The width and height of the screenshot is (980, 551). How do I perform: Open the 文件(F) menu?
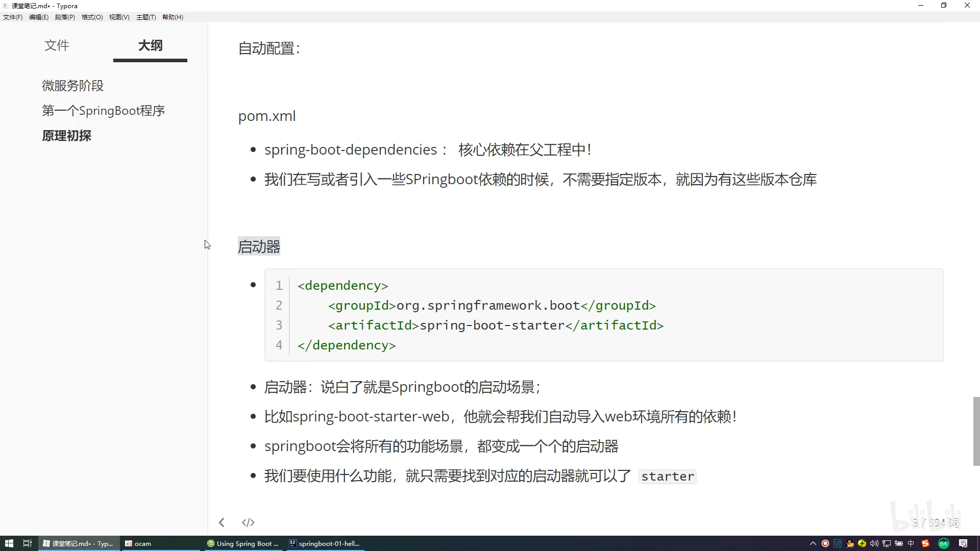[13, 17]
